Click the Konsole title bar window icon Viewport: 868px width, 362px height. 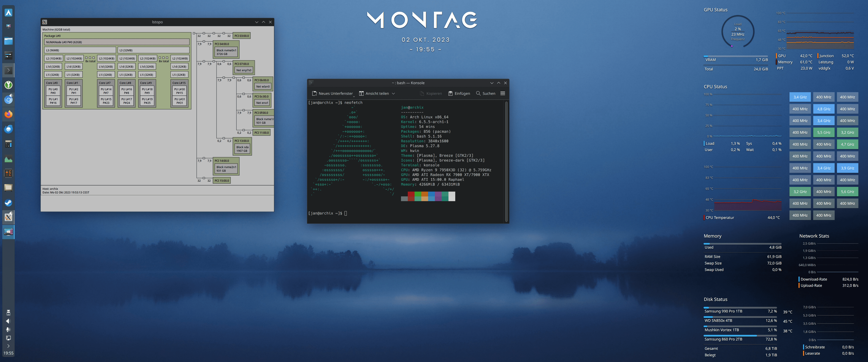[311, 83]
